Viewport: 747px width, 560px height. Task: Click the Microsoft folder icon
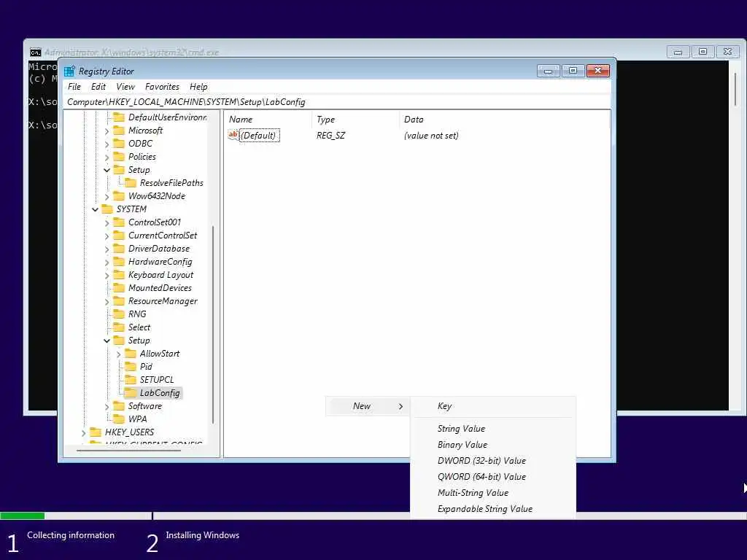pos(119,131)
